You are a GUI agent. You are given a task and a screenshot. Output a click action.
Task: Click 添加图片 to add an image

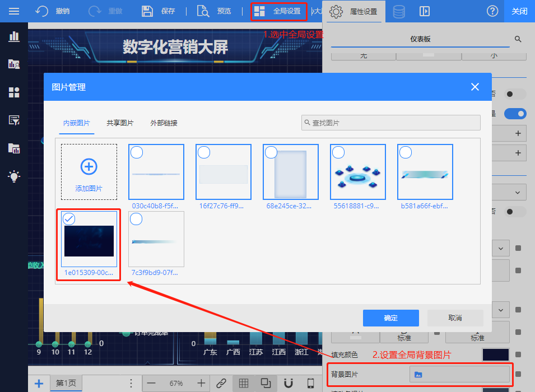coord(89,172)
